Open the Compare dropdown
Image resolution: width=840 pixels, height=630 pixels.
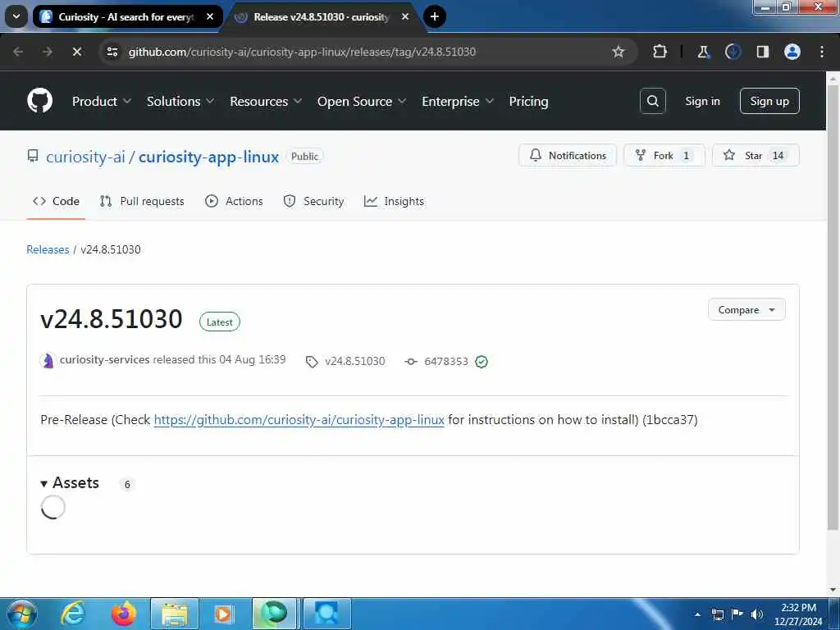tap(746, 309)
